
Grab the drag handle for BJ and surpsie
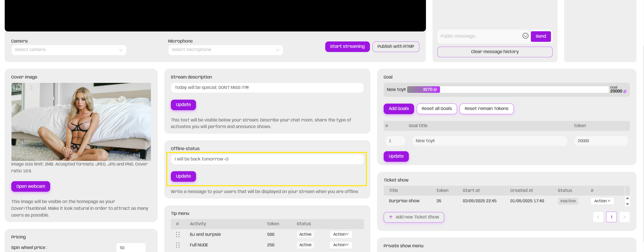tap(178, 234)
